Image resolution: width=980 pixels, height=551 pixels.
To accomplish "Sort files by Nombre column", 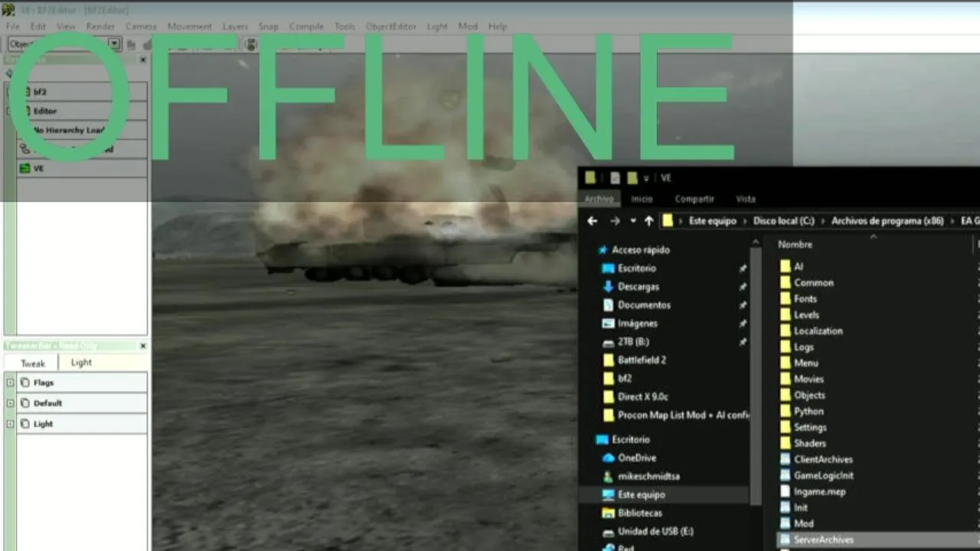I will (x=795, y=245).
